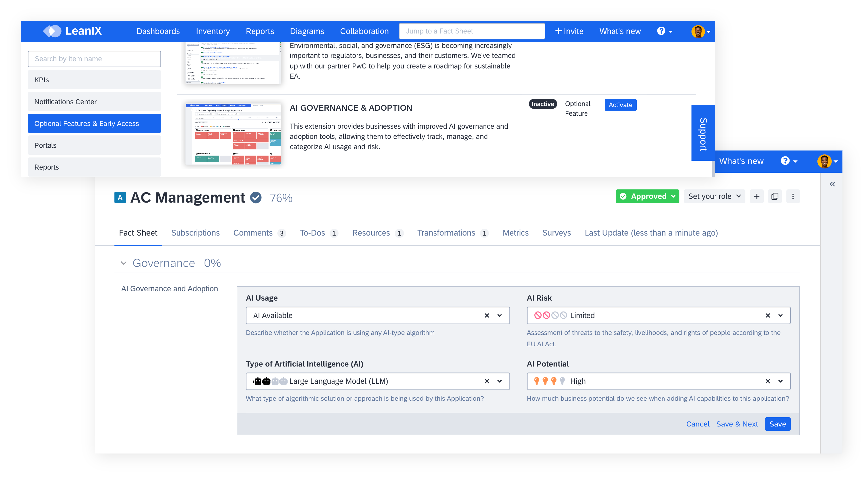Viewport: 868px width, 479px height.
Task: Focus the Jump to a Fact Sheet search
Action: click(x=472, y=31)
